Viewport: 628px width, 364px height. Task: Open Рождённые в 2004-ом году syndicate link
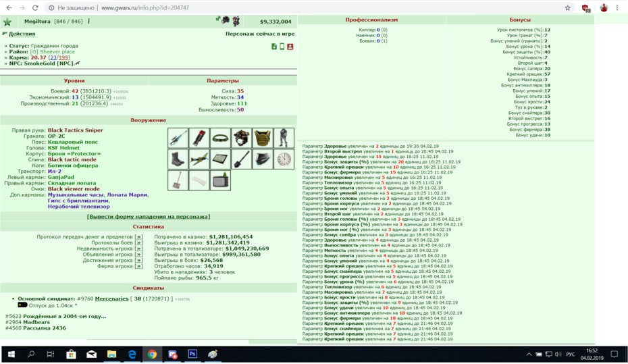pyautogui.click(x=64, y=316)
